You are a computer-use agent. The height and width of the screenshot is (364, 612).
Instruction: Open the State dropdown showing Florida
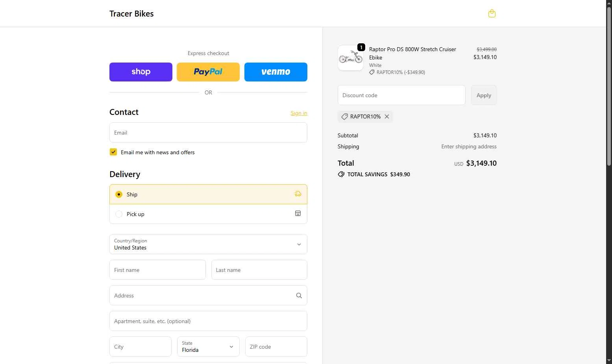(x=208, y=346)
